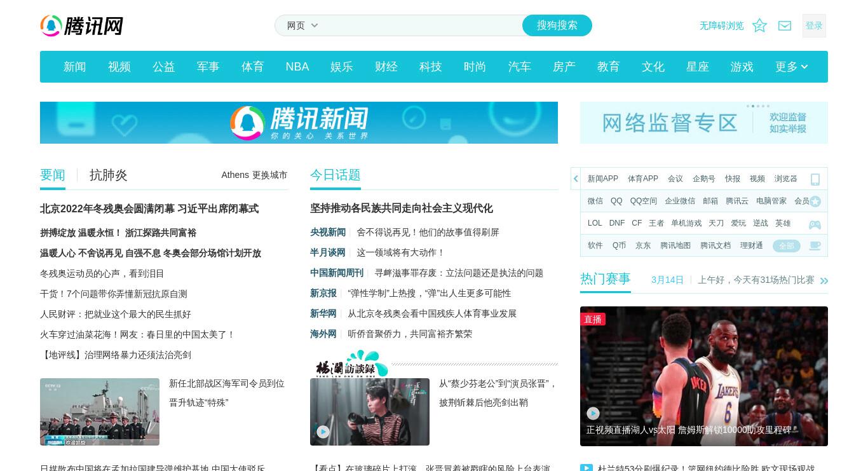The height and width of the screenshot is (471, 868).
Task: Open 上午好，今天有31场热门比赛 text
Action: 756,280
